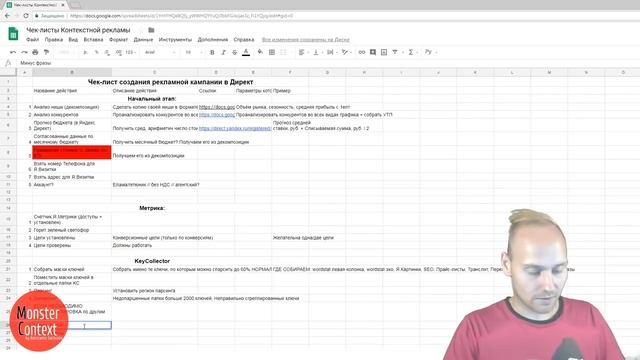Select the 'Метрика:' heading cell
640x360 pixels.
pos(152,208)
